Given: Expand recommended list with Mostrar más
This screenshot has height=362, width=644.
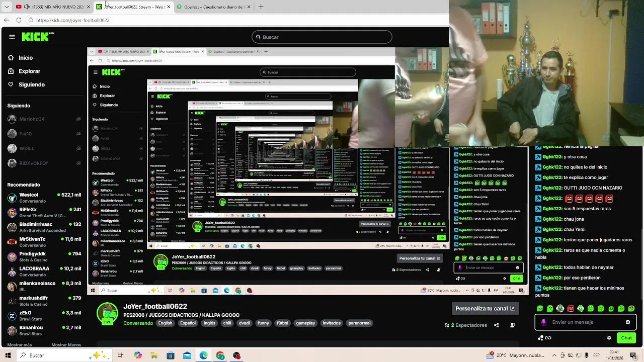Looking at the screenshot, I should pos(19,345).
